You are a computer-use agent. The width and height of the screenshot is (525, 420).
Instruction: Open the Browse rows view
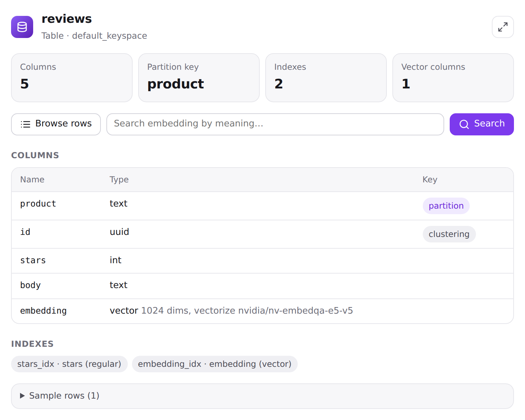(56, 124)
